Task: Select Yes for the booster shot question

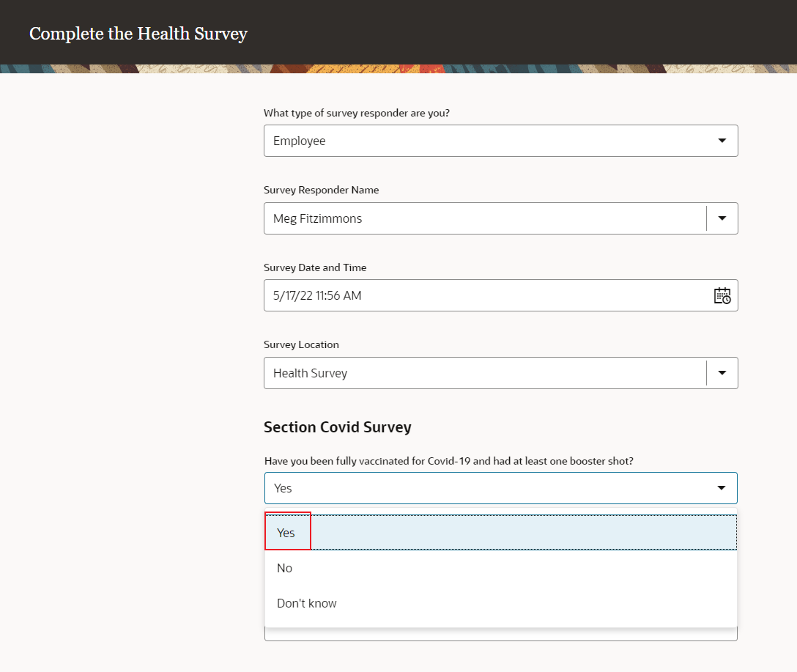Action: point(287,531)
